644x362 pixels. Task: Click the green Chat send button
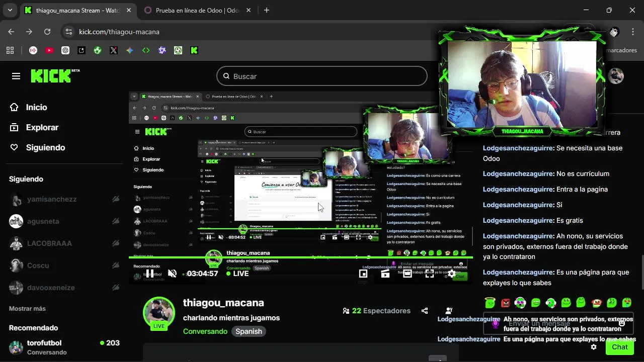(x=619, y=347)
